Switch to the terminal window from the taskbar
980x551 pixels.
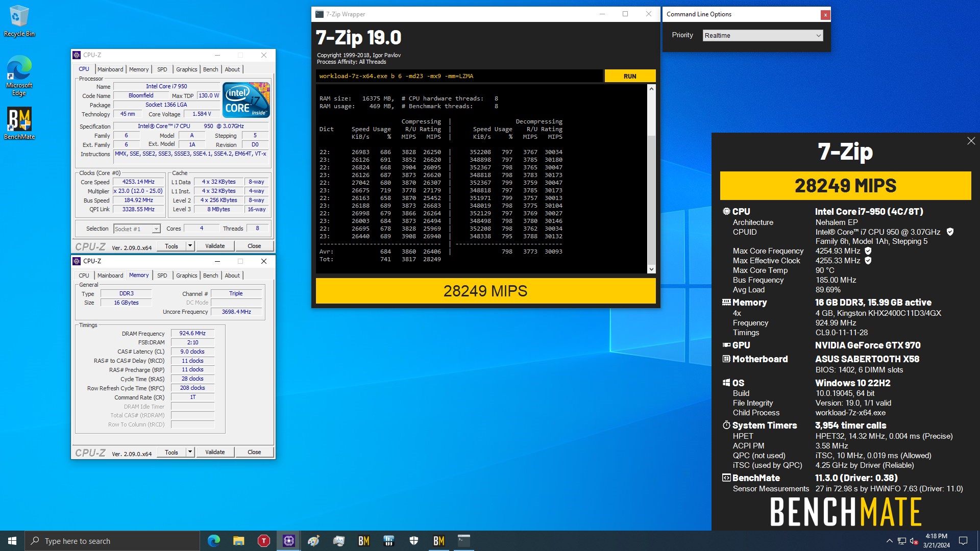464,541
